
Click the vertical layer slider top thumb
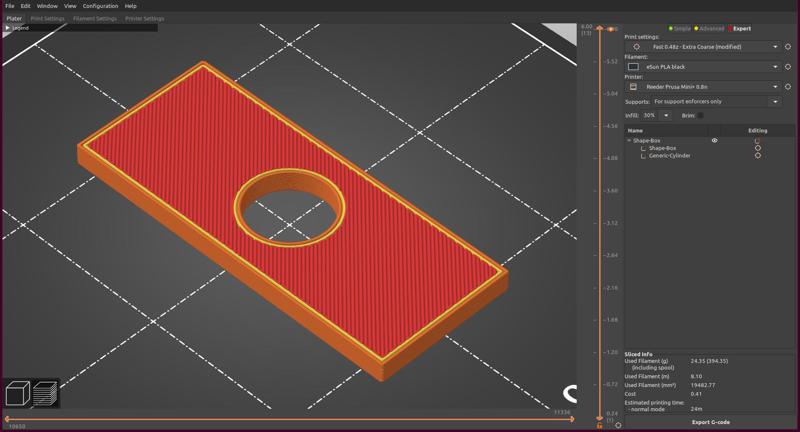(x=599, y=29)
